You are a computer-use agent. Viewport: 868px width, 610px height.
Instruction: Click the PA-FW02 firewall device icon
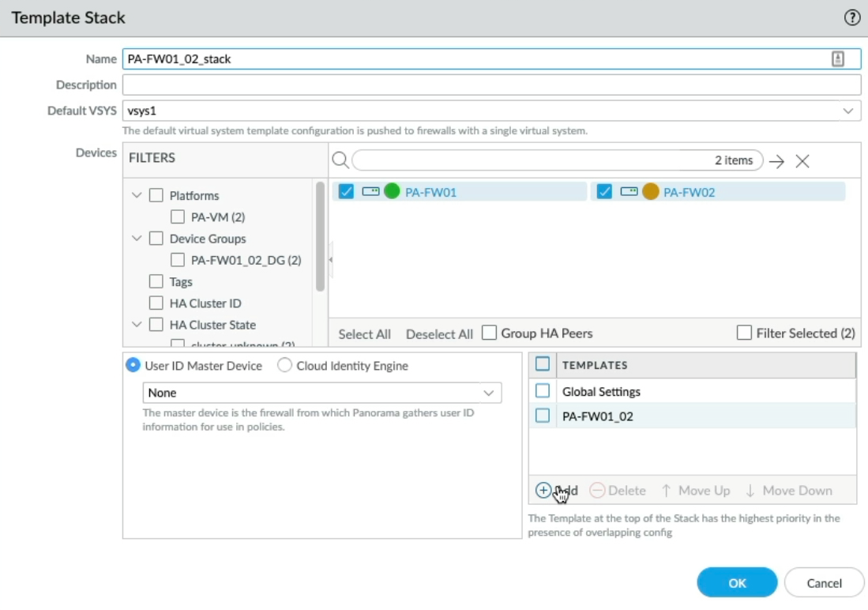point(629,192)
